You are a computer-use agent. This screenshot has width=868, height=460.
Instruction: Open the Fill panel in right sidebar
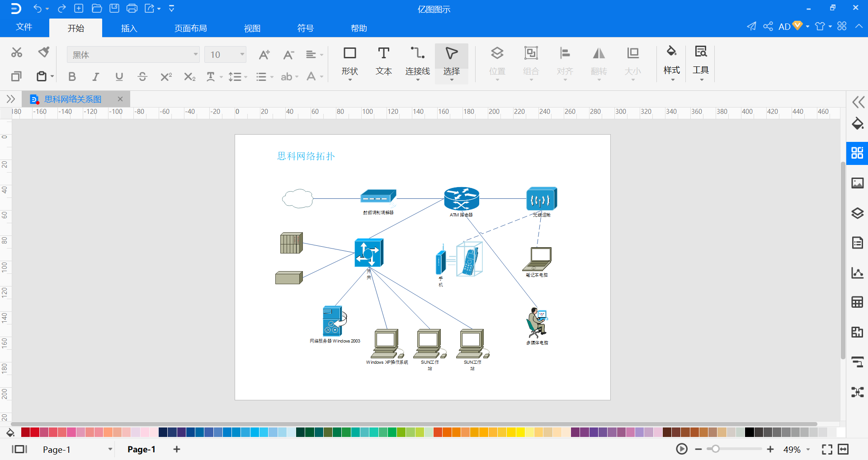tap(858, 123)
